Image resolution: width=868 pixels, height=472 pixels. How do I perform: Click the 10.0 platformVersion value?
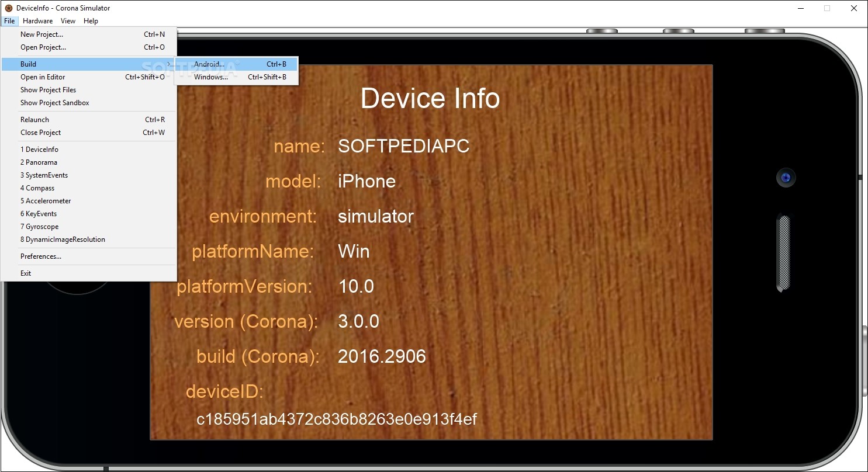tap(356, 286)
